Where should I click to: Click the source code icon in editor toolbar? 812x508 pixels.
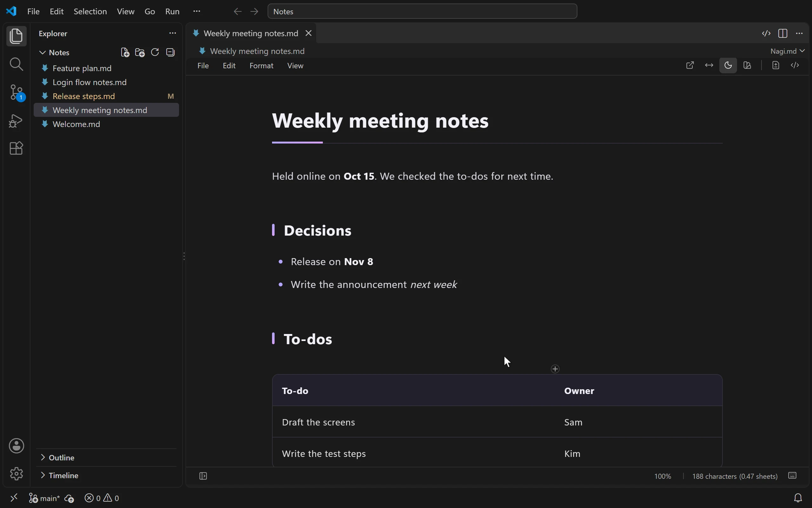(x=795, y=65)
